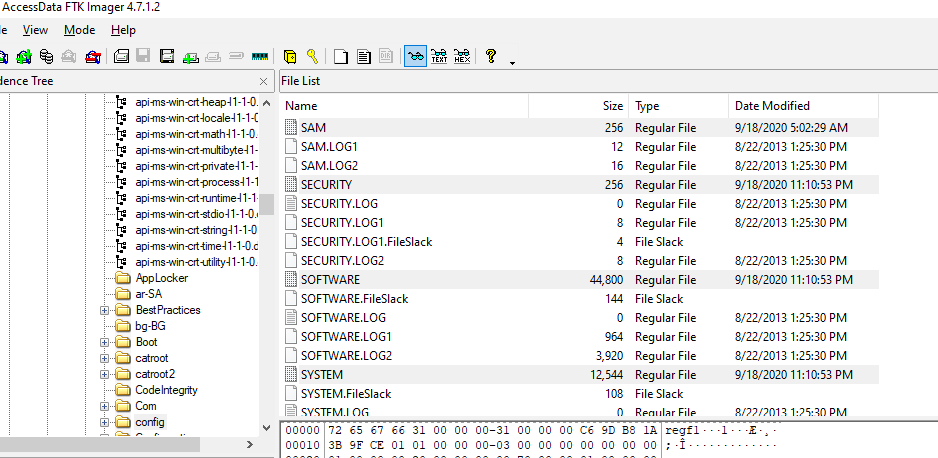938x458 pixels.
Task: Expand the catroot2 folder node
Action: pos(105,374)
